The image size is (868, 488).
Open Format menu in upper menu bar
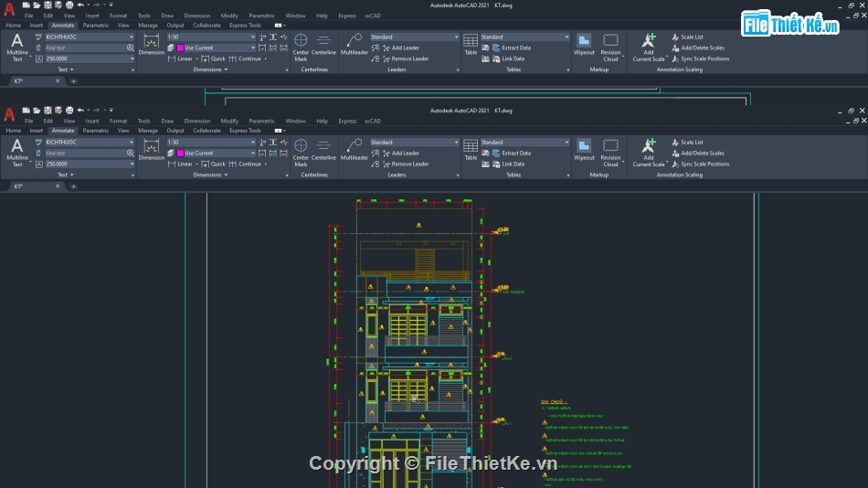(x=118, y=16)
